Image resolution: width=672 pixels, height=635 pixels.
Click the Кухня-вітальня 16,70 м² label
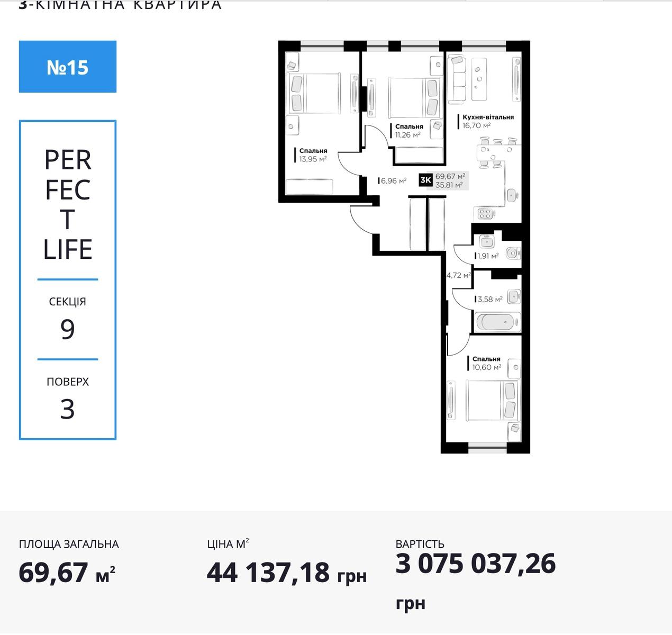487,121
